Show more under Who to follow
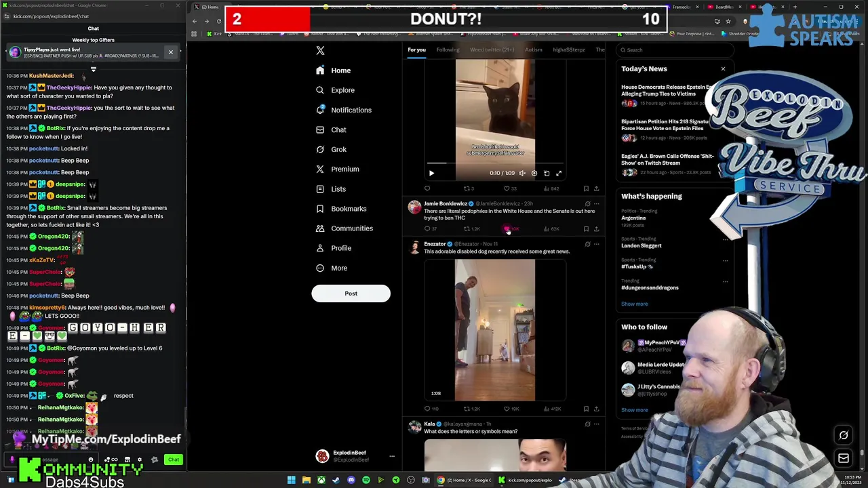This screenshot has height=488, width=868. coord(635,410)
